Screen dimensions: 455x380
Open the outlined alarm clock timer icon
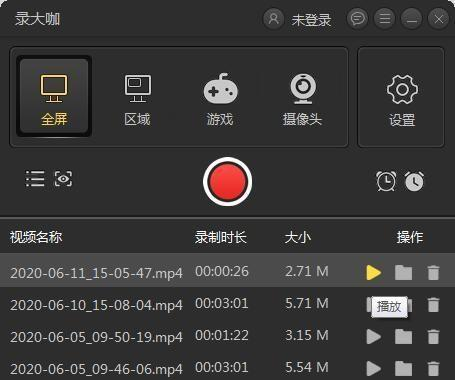pyautogui.click(x=386, y=181)
